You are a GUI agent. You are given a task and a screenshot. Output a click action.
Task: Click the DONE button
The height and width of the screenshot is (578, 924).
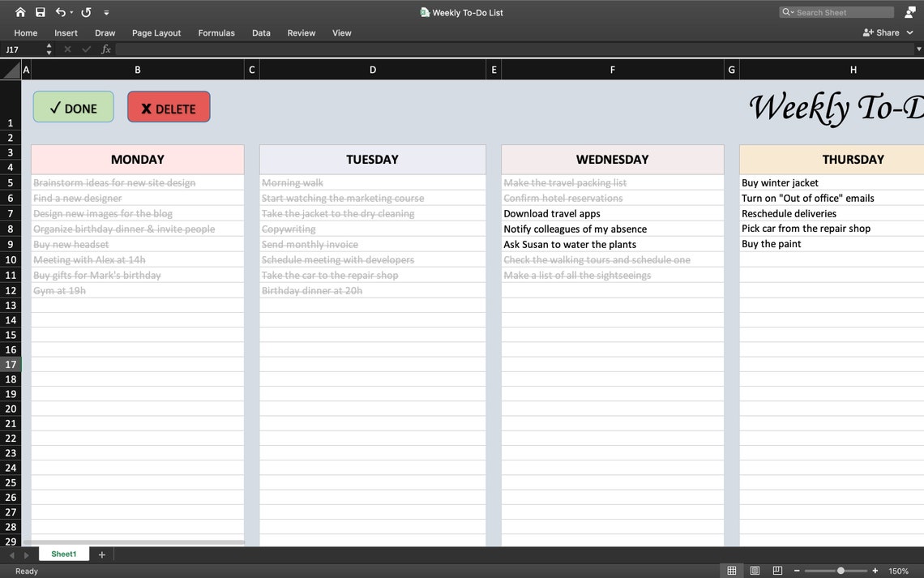tap(73, 106)
